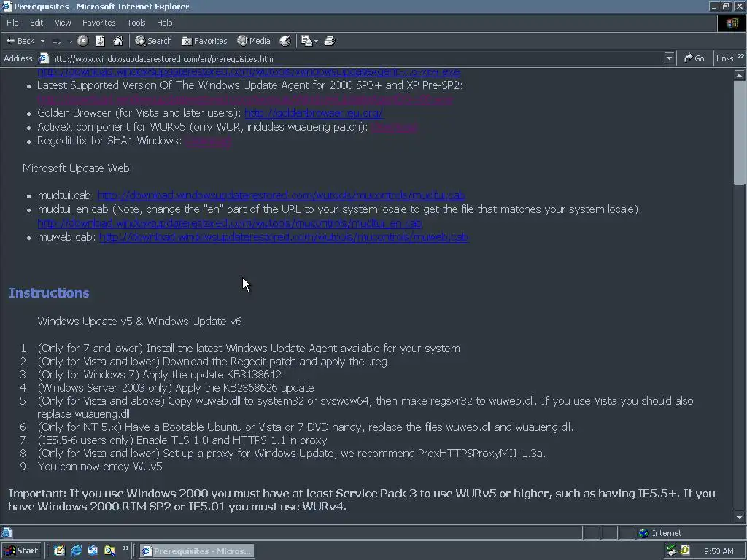747x560 pixels.
Task: Restore down the Internet Explorer window
Action: tap(726, 6)
